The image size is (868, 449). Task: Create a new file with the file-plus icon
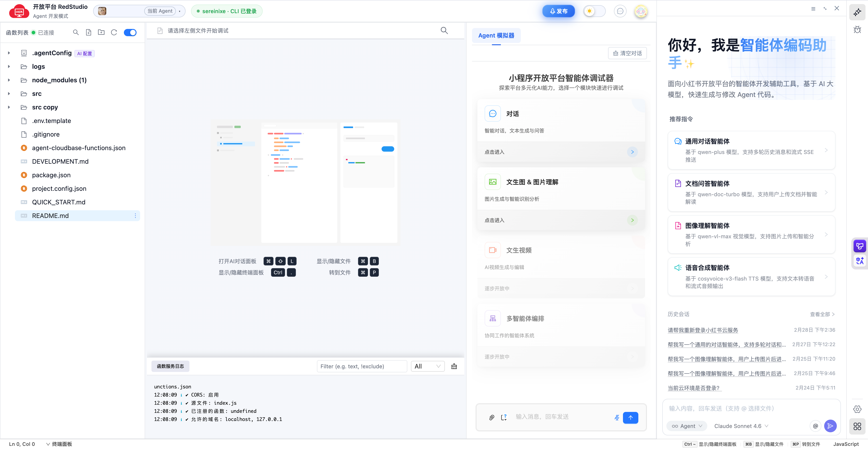point(89,32)
